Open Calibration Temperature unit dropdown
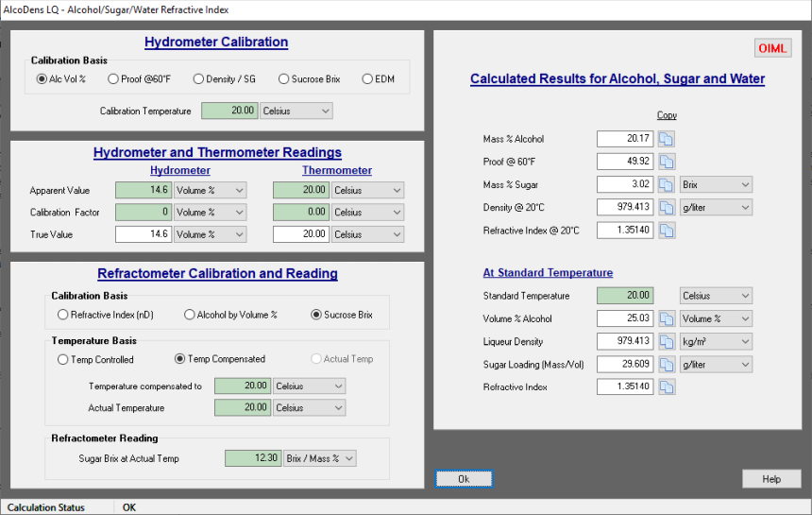 click(x=296, y=111)
